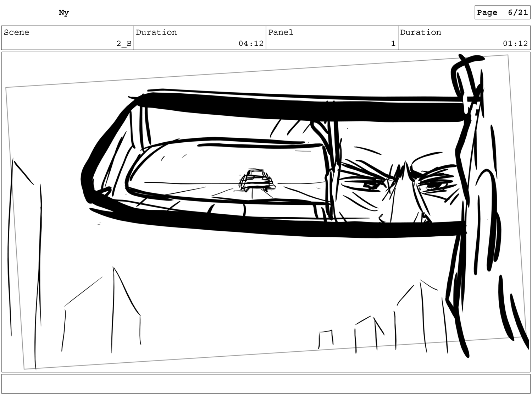532x395 pixels.
Task: Select the 'Ny' project title text
Action: point(64,13)
